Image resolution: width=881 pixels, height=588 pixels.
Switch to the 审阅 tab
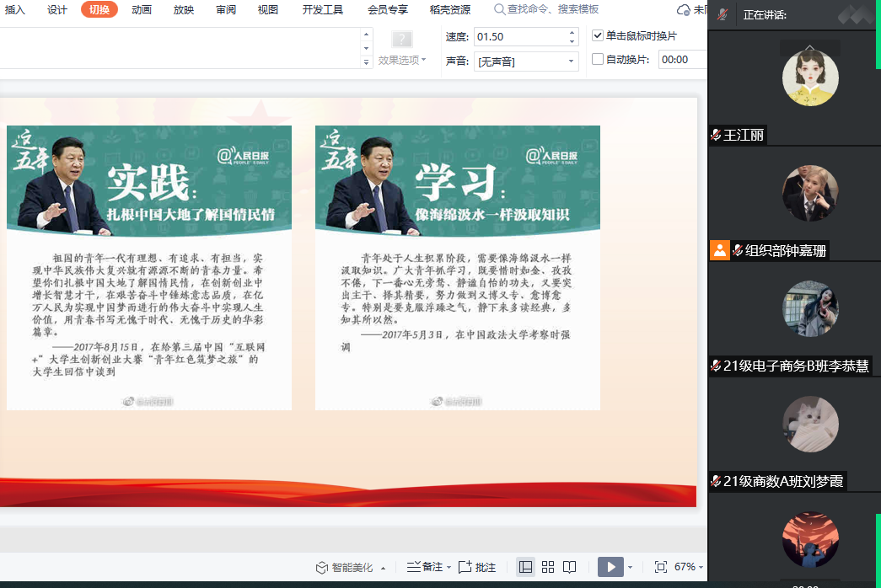point(226,10)
